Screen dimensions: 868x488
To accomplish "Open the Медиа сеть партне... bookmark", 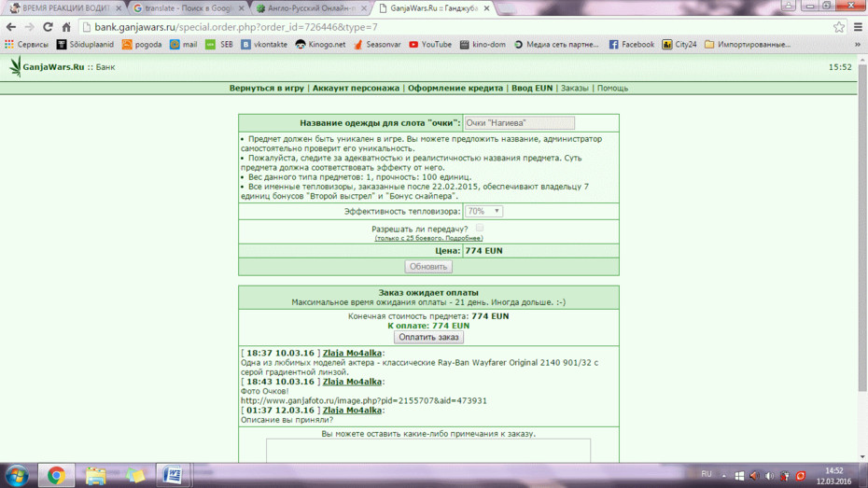I will [556, 44].
